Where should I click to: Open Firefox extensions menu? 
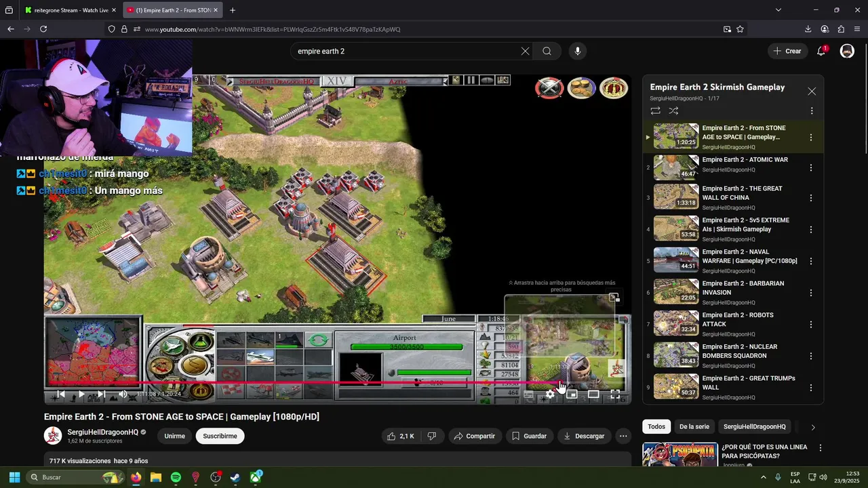[x=841, y=29]
